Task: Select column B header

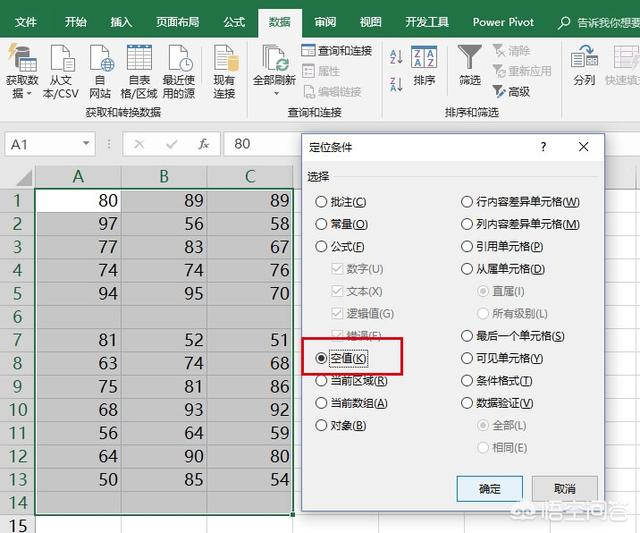Action: click(164, 177)
